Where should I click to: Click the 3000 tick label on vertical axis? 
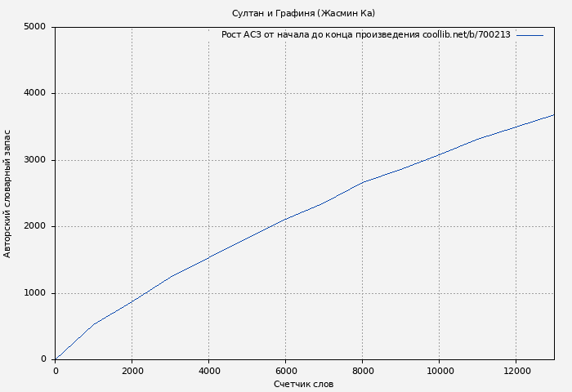34,160
